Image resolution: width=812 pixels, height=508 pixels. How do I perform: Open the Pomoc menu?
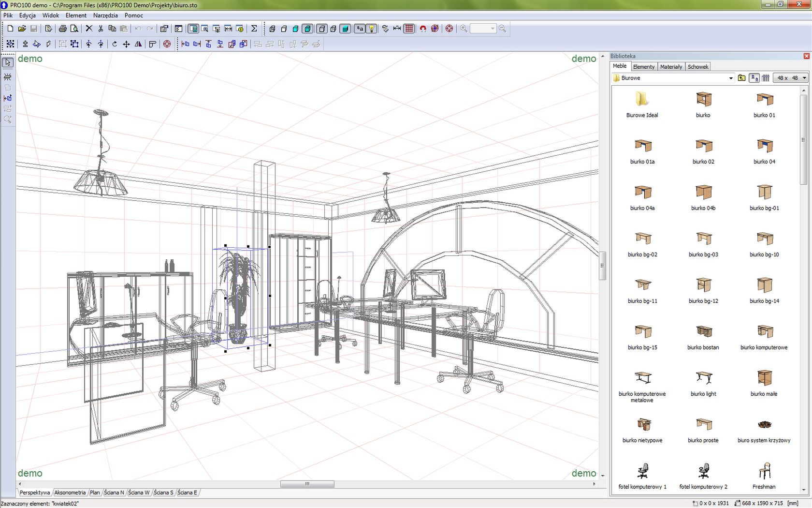click(134, 15)
